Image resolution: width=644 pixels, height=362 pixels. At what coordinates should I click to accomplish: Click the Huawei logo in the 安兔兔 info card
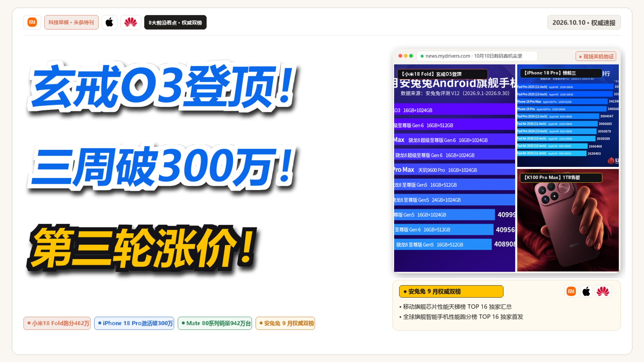tap(603, 291)
